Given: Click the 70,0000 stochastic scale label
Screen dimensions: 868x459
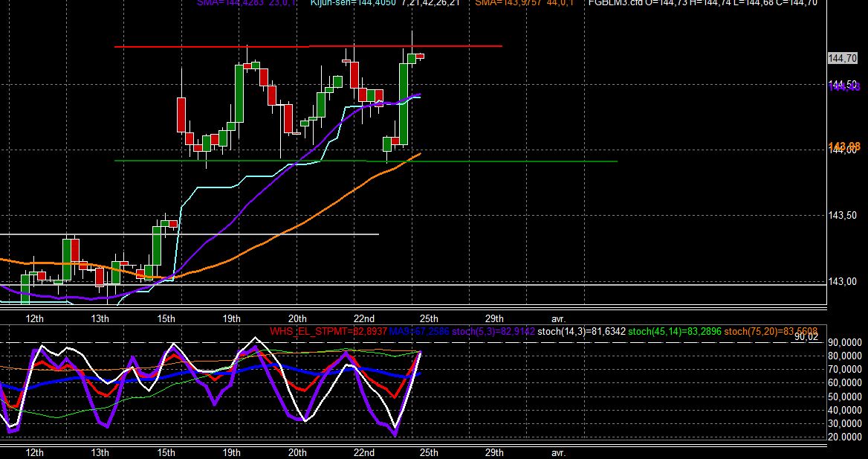Looking at the screenshot, I should 844,369.
